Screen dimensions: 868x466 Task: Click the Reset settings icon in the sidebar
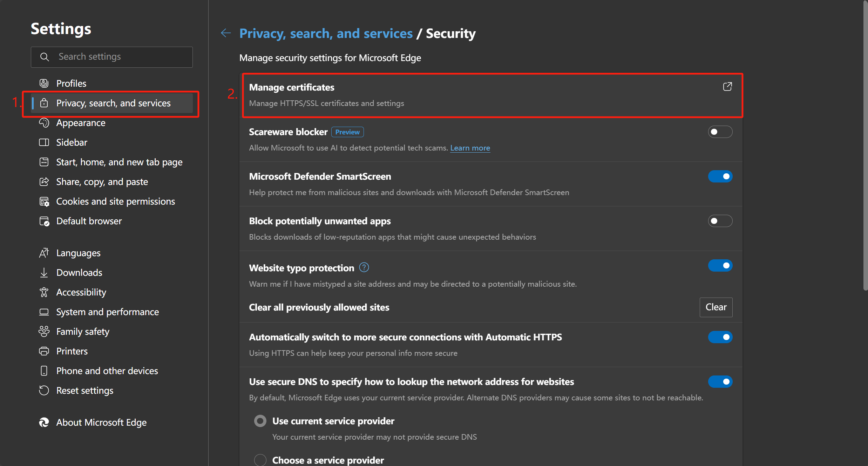[44, 391]
